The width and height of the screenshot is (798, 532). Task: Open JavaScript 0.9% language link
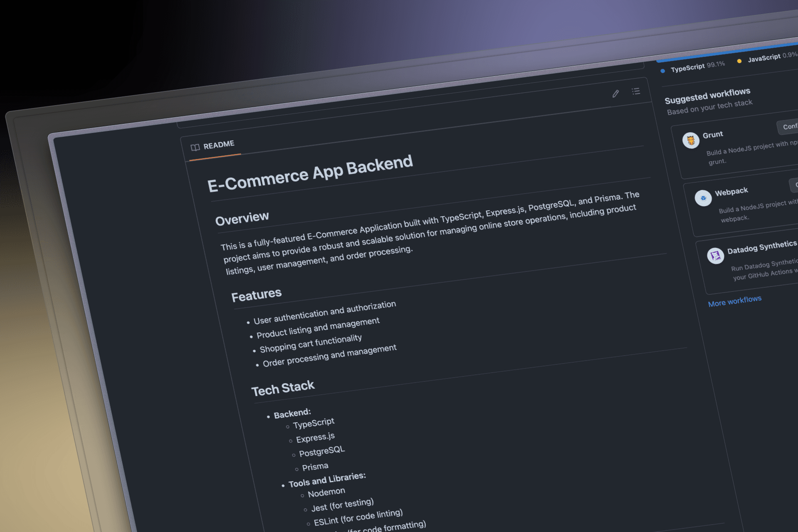coord(772,57)
